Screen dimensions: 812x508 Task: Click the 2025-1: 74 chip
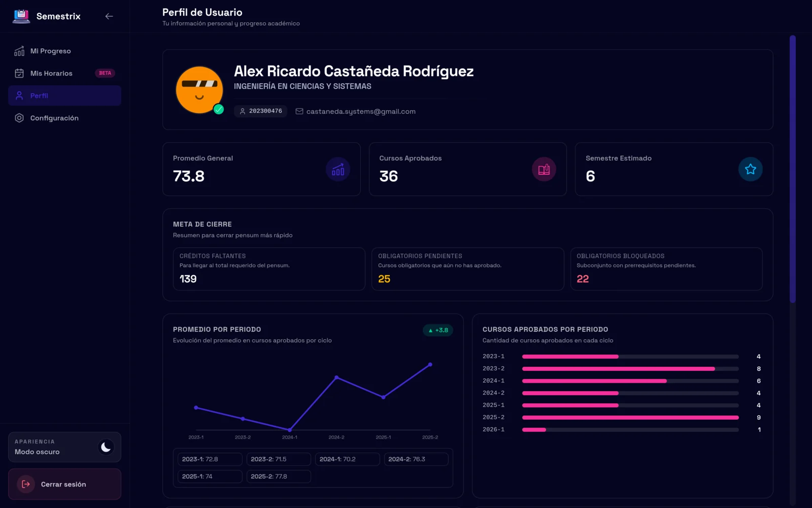[x=210, y=477]
